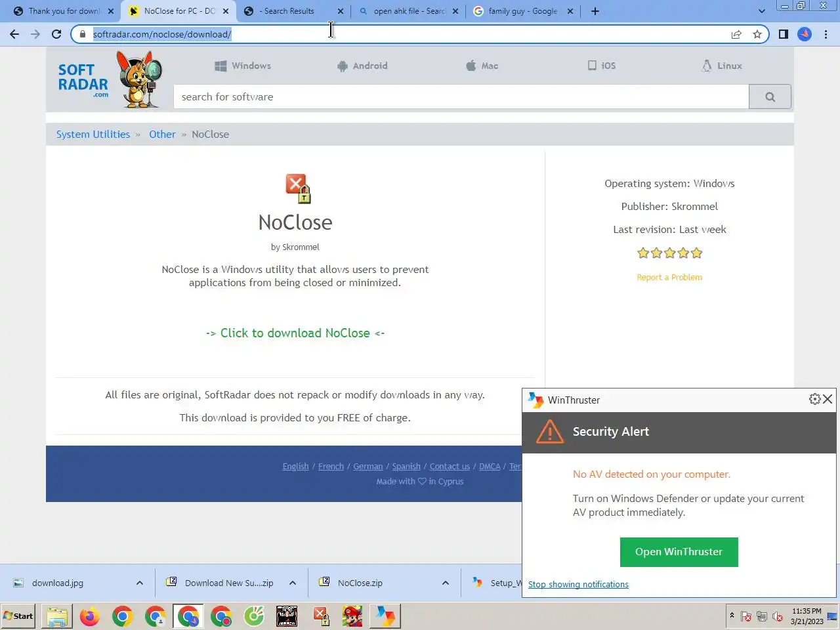Screen dimensions: 840x630
Task: Open a new browser tab
Action: tap(595, 11)
